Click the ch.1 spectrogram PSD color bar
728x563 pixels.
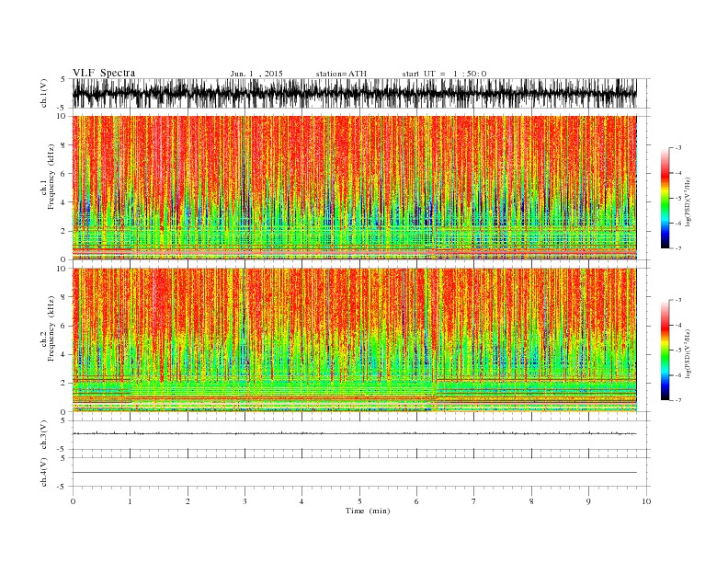pos(665,199)
